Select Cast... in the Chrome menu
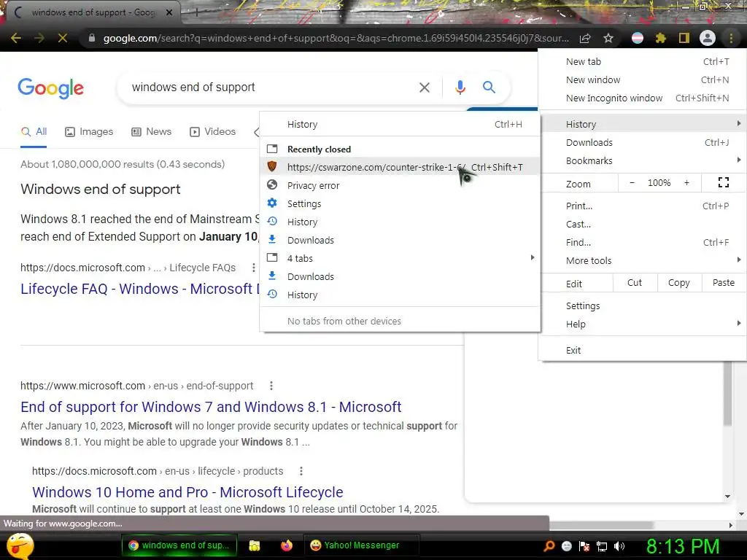The height and width of the screenshot is (560, 747). pyautogui.click(x=642, y=224)
